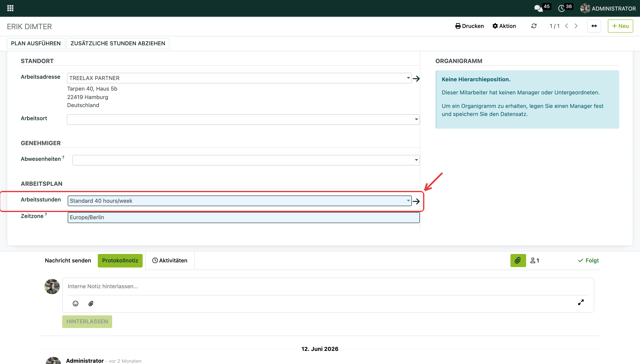This screenshot has width=640, height=364.
Task: Switch to Nachricht senden tab
Action: tap(68, 261)
